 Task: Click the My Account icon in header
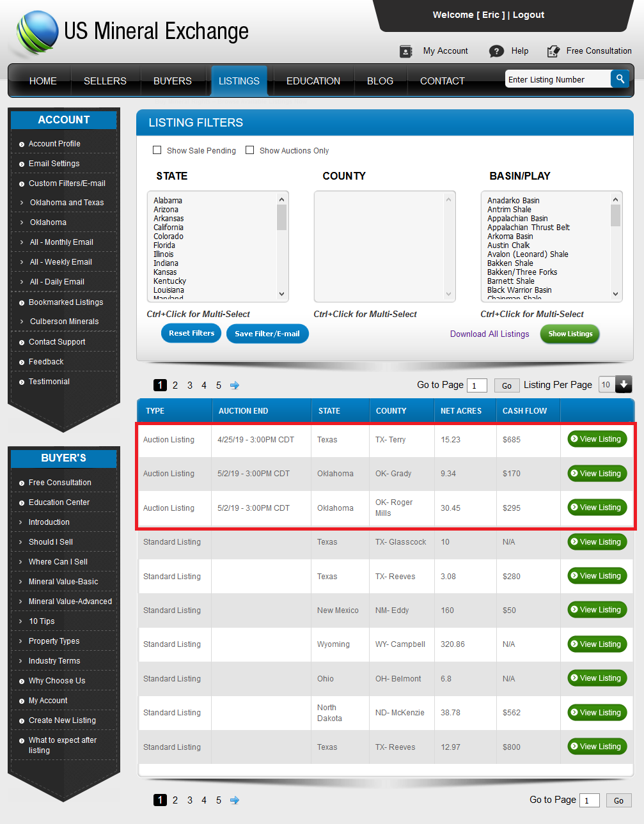406,51
